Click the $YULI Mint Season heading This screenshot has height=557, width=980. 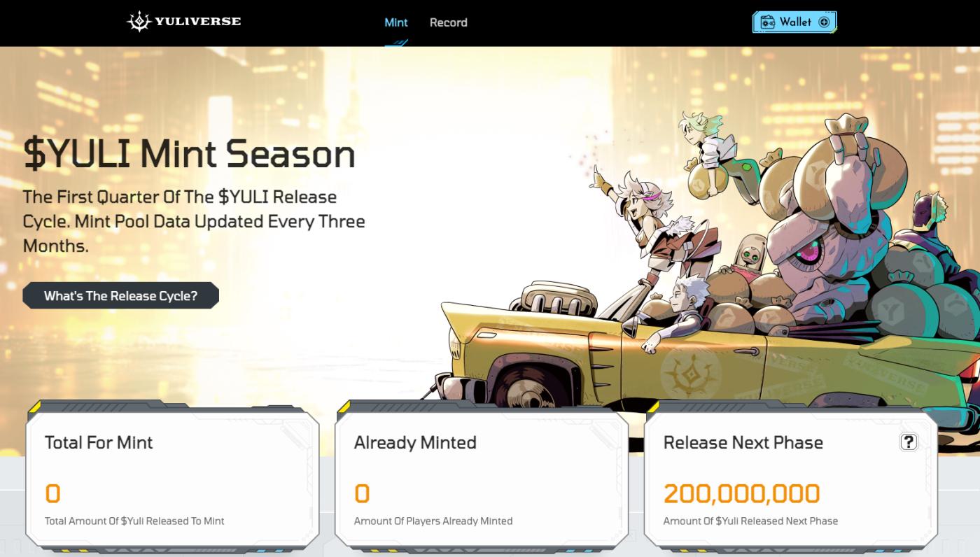click(x=189, y=155)
